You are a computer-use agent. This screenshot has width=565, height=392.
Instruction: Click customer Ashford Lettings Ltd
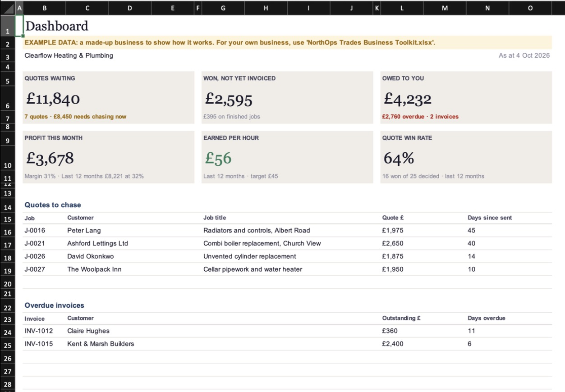point(97,243)
